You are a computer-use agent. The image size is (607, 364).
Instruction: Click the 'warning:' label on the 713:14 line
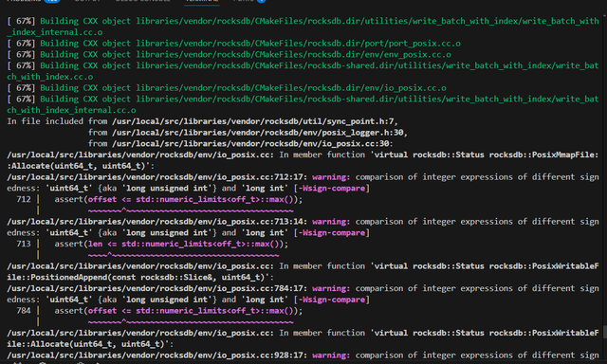331,222
